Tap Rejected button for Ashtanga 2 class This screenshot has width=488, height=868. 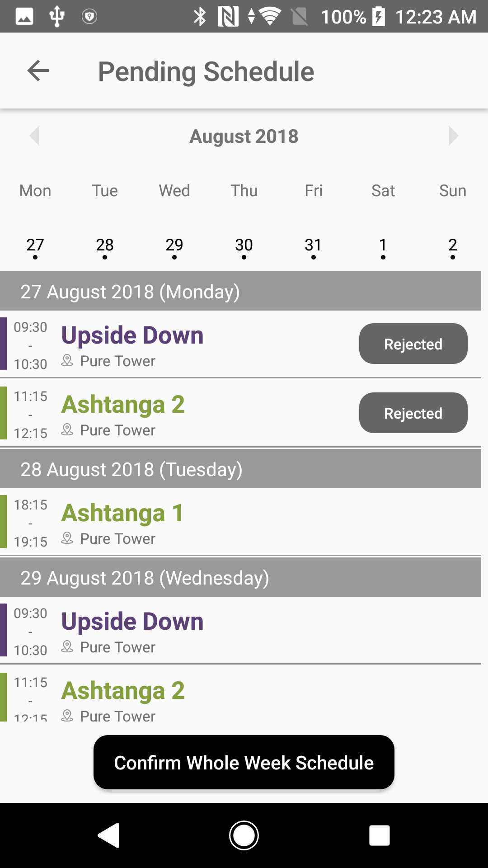tap(413, 413)
